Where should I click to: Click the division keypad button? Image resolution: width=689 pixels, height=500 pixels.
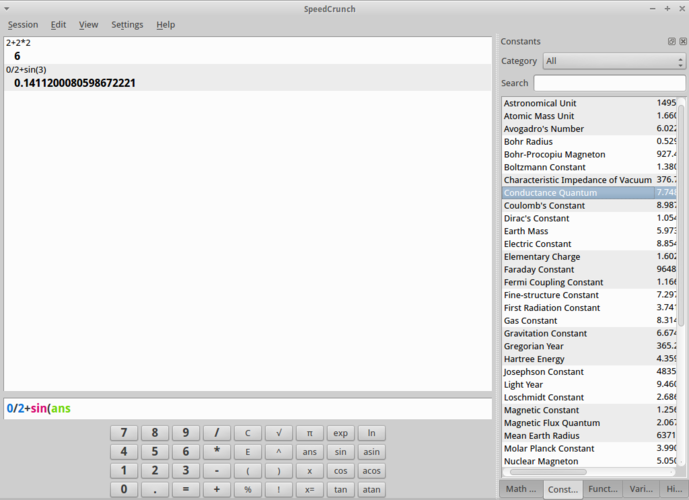[217, 433]
